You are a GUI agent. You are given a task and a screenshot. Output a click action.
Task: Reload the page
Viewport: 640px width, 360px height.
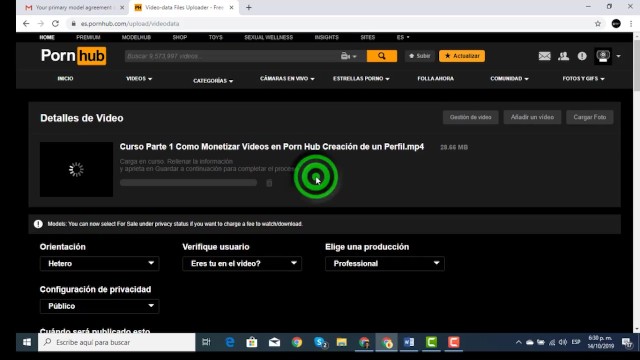click(56, 24)
